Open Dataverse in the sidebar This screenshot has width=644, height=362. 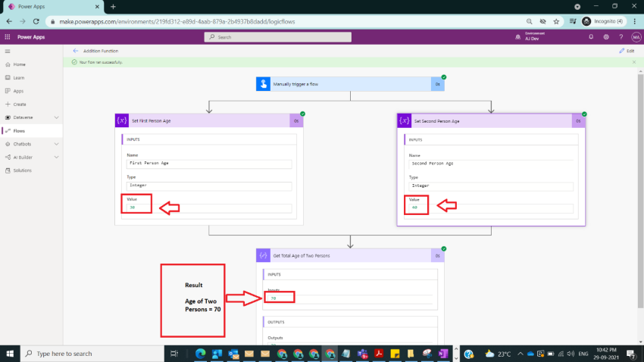tap(23, 117)
